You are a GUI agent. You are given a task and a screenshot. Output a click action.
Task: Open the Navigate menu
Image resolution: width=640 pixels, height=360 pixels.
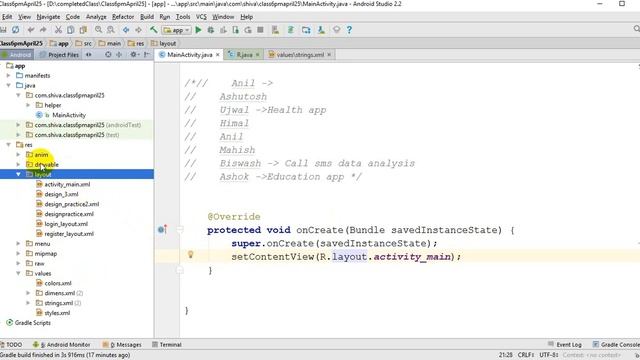pyautogui.click(x=48, y=17)
